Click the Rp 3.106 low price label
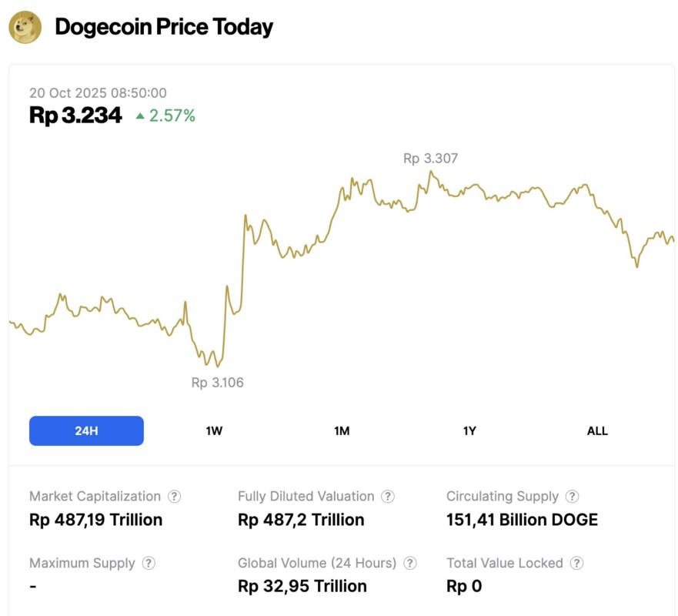This screenshot has height=616, width=678. click(217, 382)
